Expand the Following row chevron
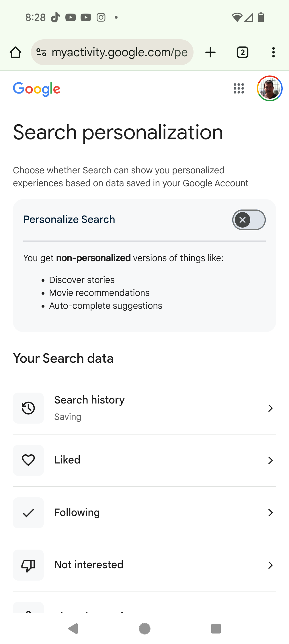 (270, 513)
